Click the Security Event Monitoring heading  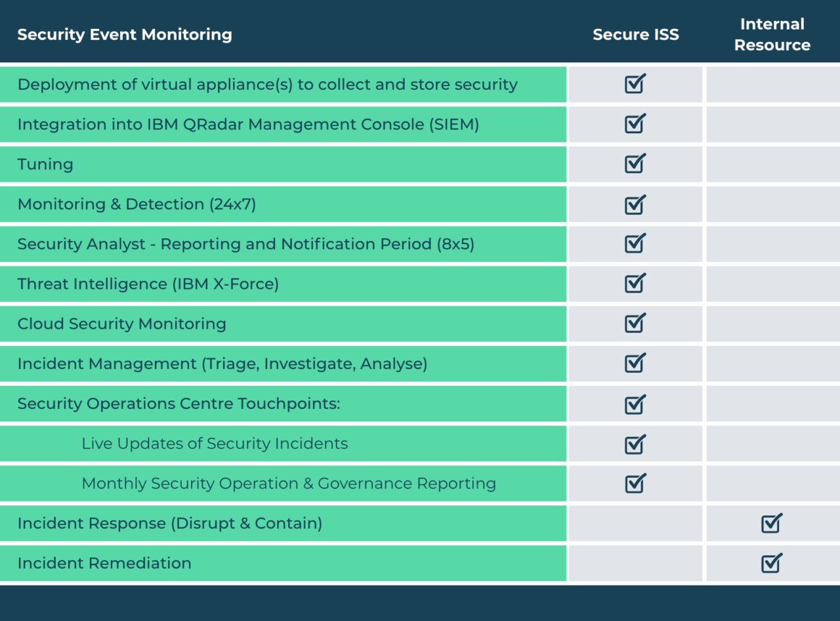coord(125,35)
